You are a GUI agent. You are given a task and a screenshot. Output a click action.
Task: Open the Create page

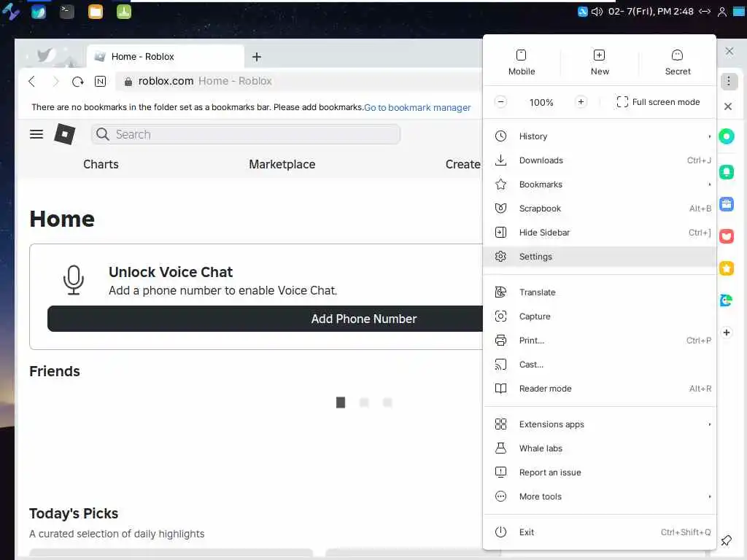[462, 164]
